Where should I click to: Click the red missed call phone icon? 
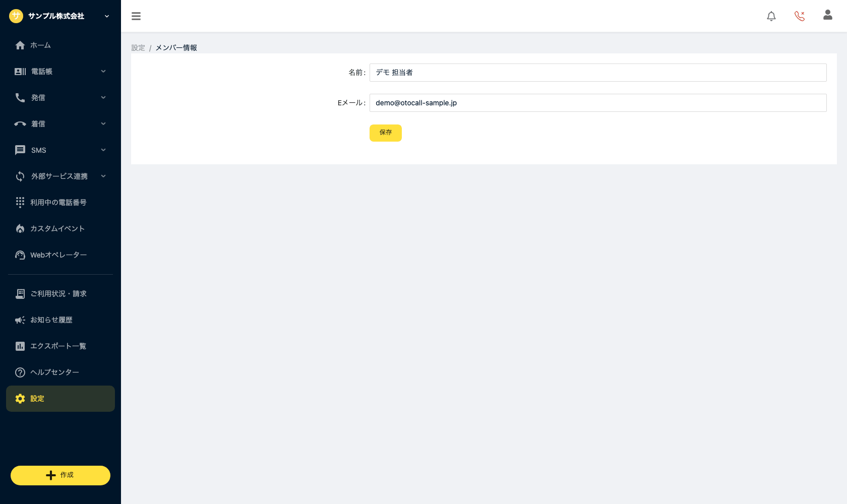[x=800, y=16]
